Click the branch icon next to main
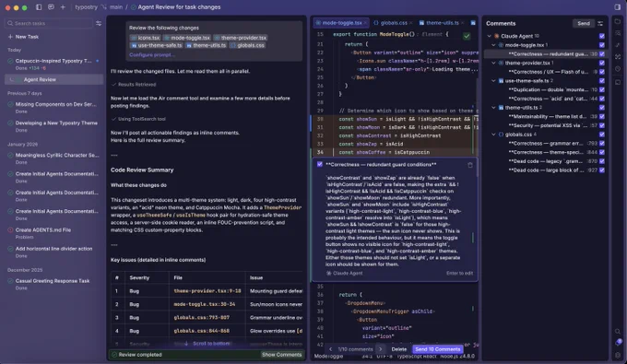 103,7
